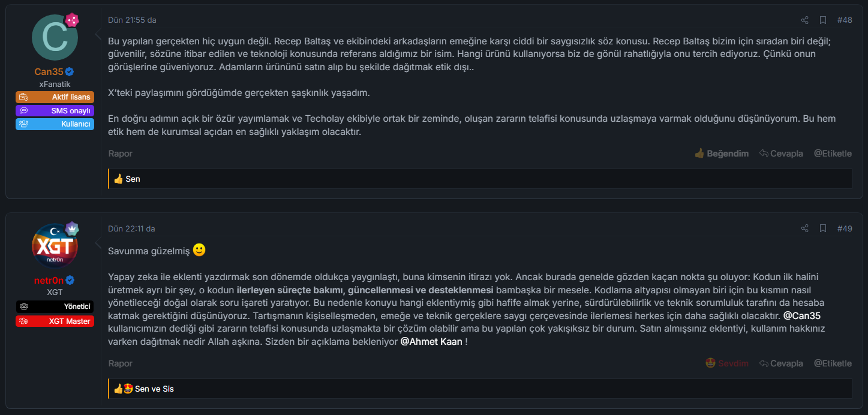Bookmark post #49

click(x=824, y=228)
